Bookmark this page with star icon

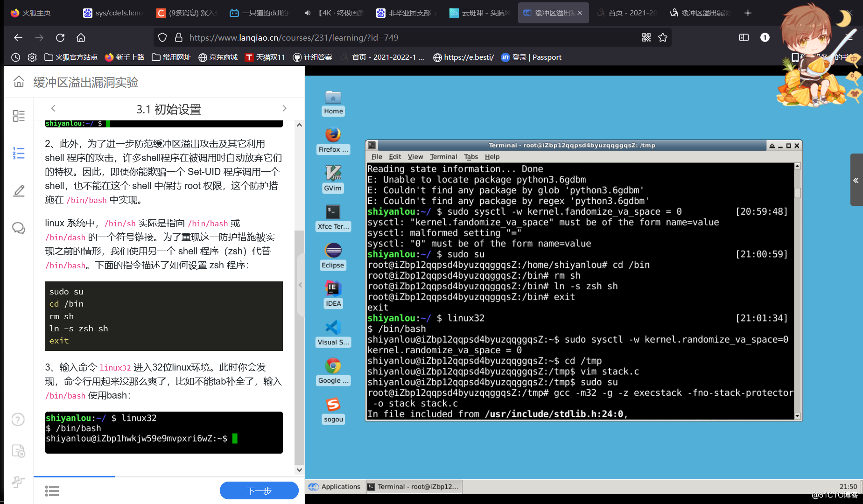tap(663, 37)
